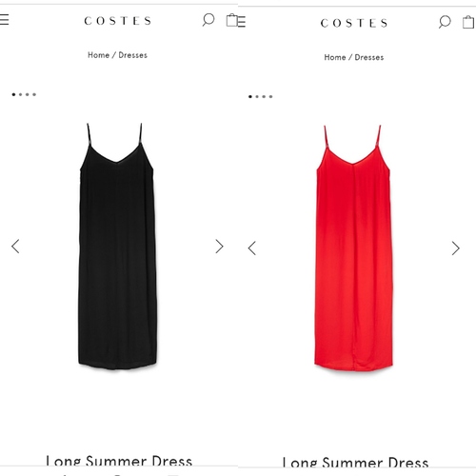476x476 pixels.
Task: Click the COSTES logo above black dress
Action: click(117, 21)
